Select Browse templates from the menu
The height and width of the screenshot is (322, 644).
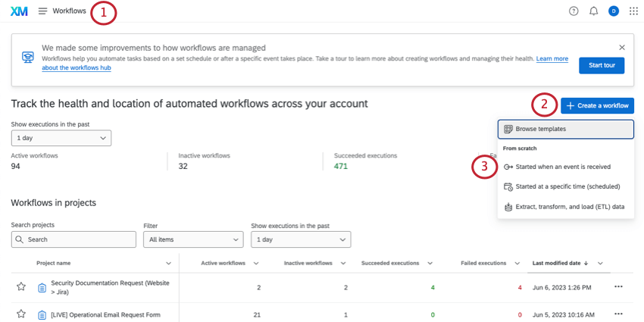pyautogui.click(x=565, y=130)
